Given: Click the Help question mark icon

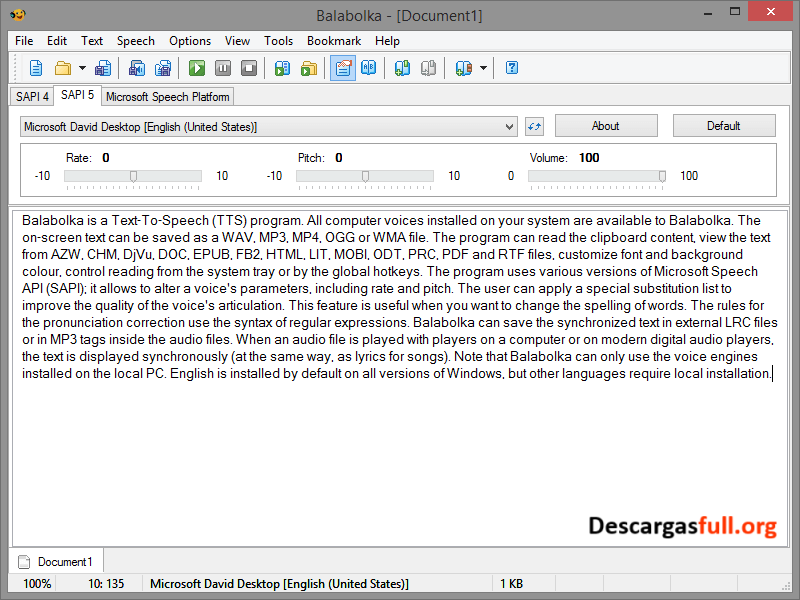Looking at the screenshot, I should (512, 68).
